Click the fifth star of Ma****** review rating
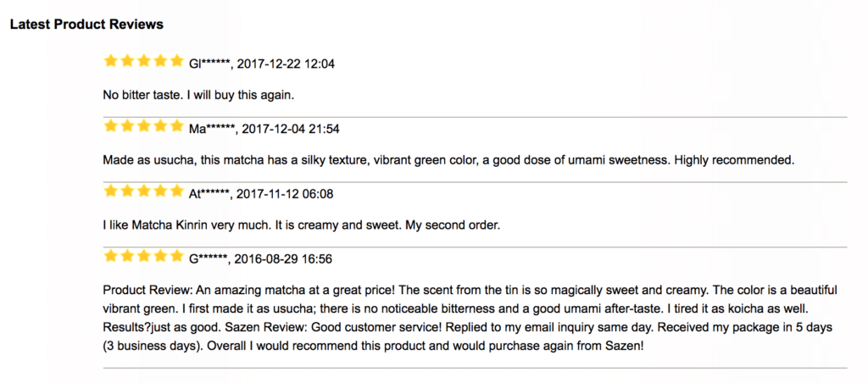 pyautogui.click(x=176, y=125)
